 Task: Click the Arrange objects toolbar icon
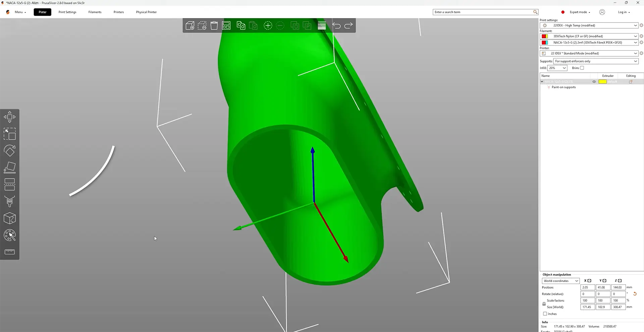pyautogui.click(x=226, y=26)
